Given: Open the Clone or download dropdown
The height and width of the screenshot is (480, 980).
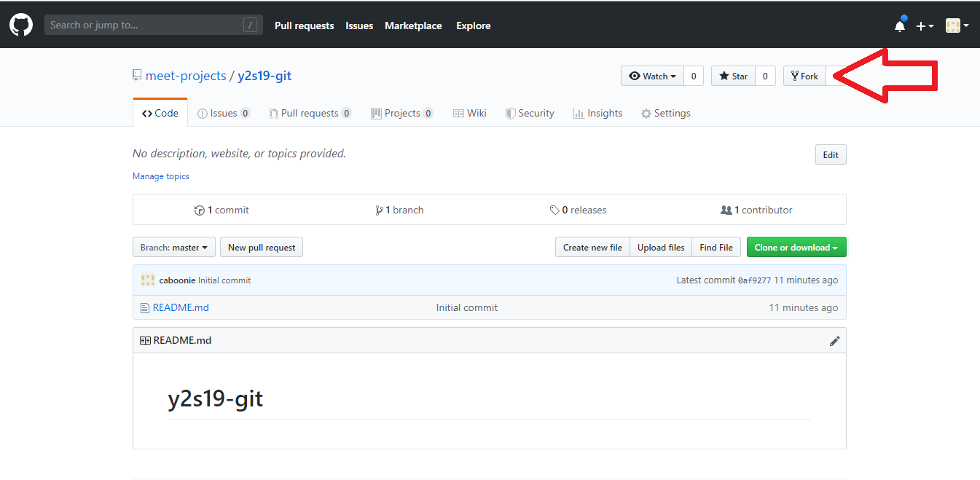Looking at the screenshot, I should pyautogui.click(x=796, y=248).
